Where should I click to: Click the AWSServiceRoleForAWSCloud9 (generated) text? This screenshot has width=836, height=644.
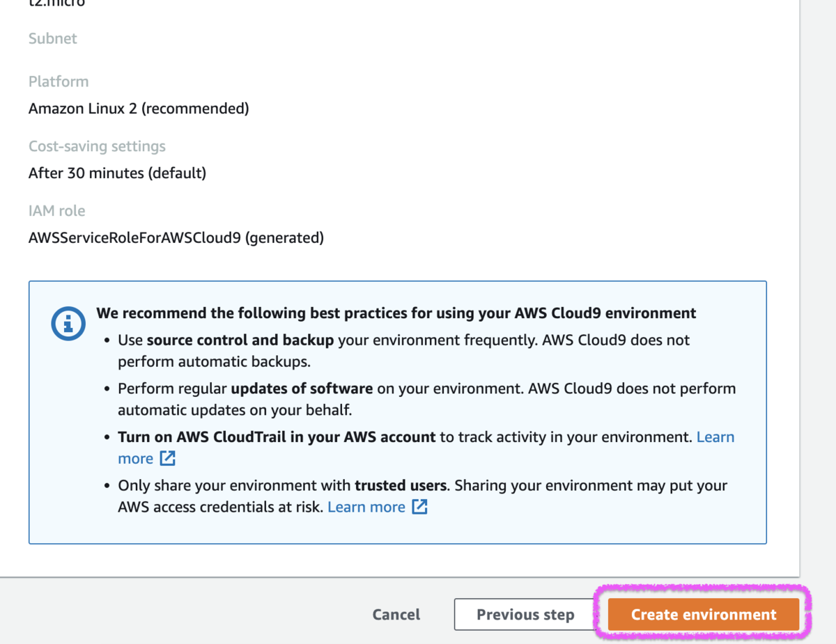pos(176,237)
